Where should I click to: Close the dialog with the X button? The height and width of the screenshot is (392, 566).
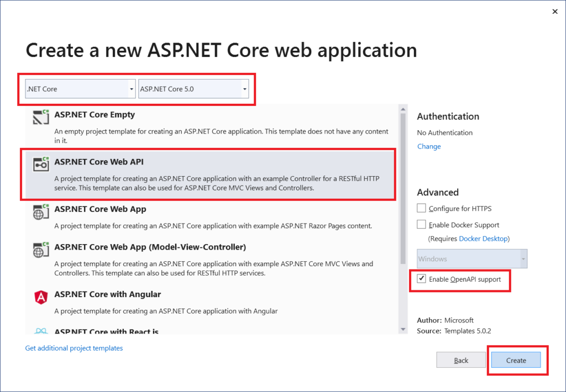[x=555, y=12]
